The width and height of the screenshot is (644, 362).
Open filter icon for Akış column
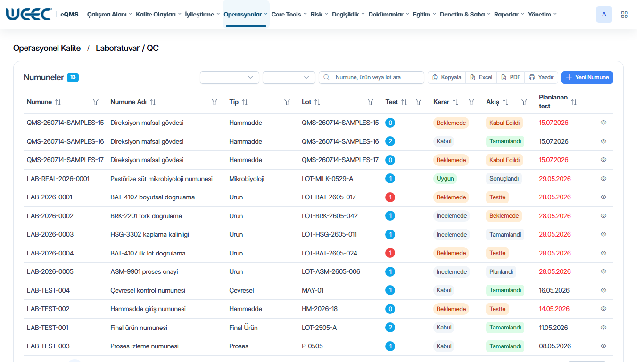[524, 102]
